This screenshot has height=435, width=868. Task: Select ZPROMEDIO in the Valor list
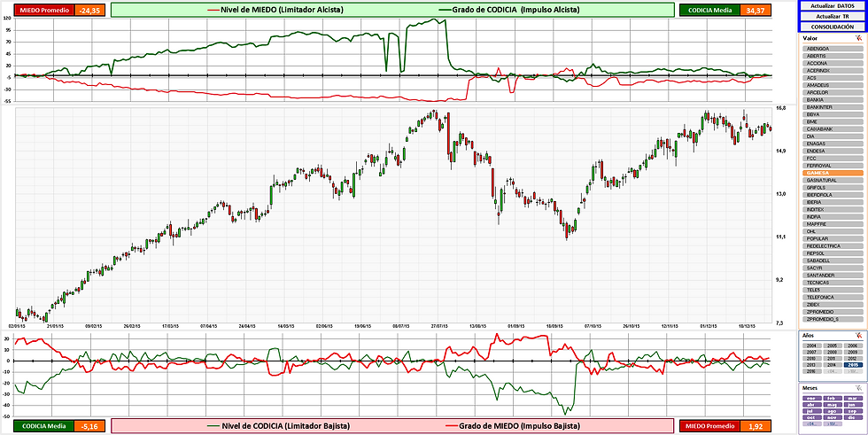[833, 312]
